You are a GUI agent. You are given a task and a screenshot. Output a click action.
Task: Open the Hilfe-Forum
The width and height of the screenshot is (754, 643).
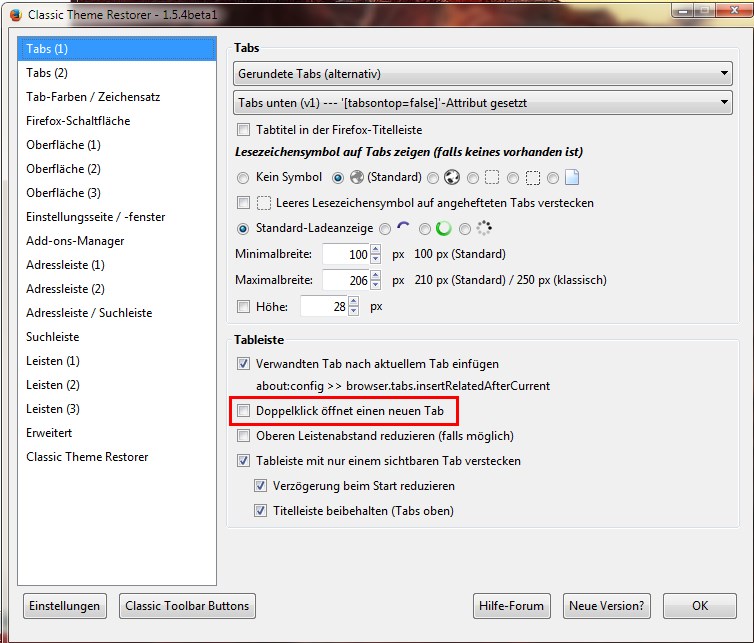[x=512, y=606]
